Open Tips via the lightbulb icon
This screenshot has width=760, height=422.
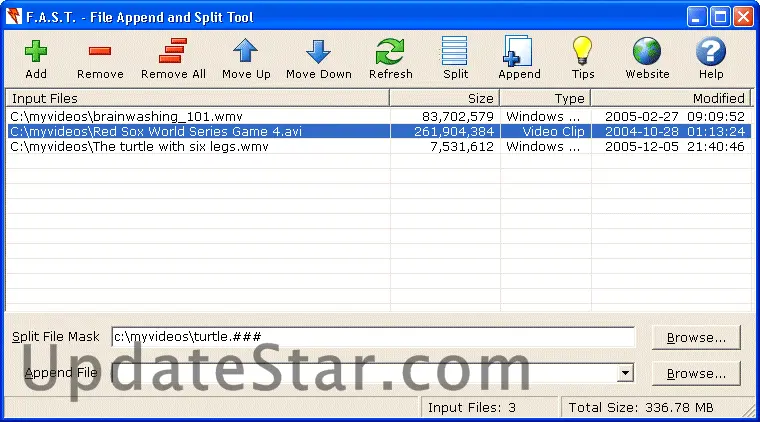click(x=582, y=50)
